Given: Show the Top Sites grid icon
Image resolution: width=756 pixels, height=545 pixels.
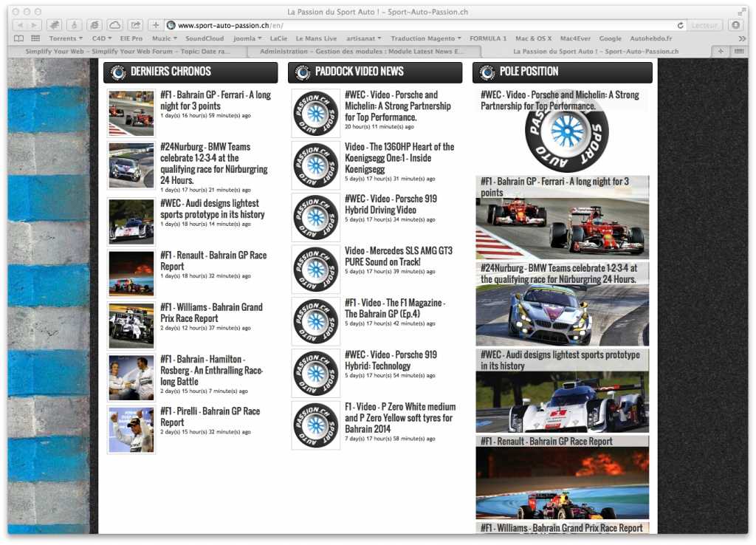Looking at the screenshot, I should pos(35,38).
